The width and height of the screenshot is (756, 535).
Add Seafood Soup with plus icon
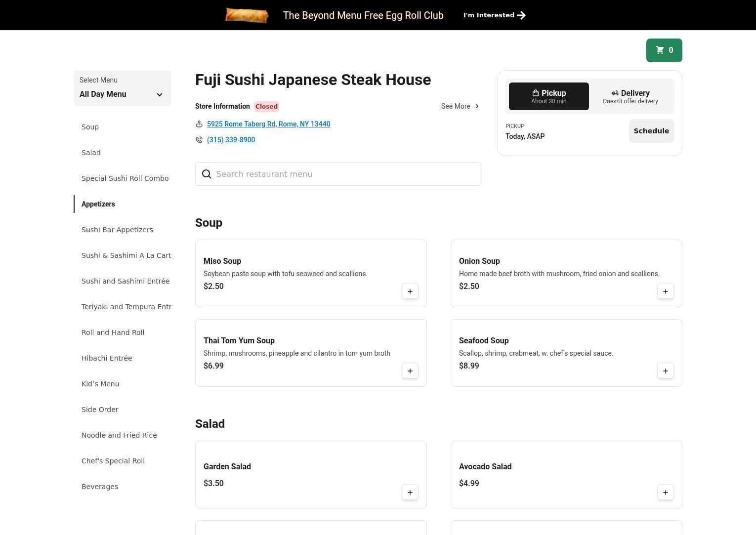[665, 371]
